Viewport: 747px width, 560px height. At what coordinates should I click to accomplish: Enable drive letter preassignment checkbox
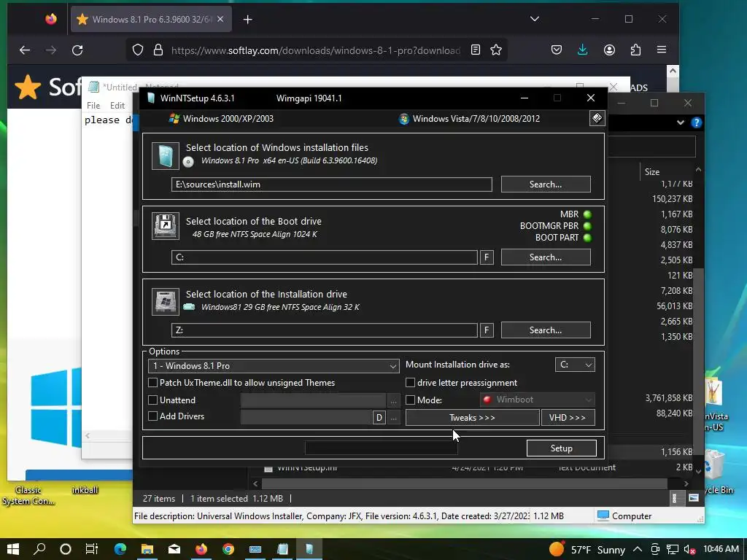pyautogui.click(x=410, y=382)
